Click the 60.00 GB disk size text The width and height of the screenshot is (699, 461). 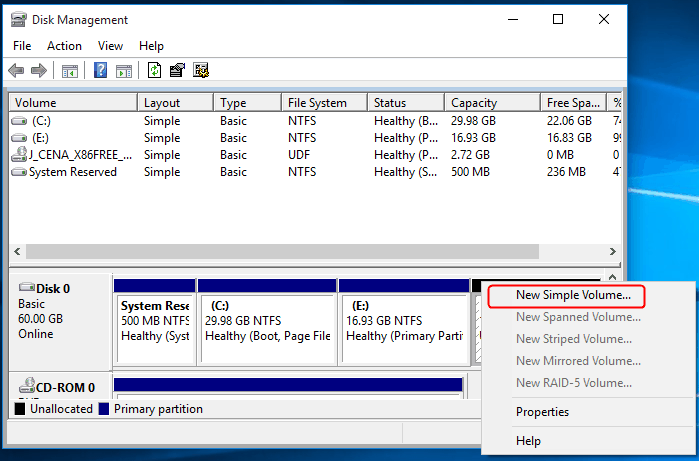click(41, 319)
